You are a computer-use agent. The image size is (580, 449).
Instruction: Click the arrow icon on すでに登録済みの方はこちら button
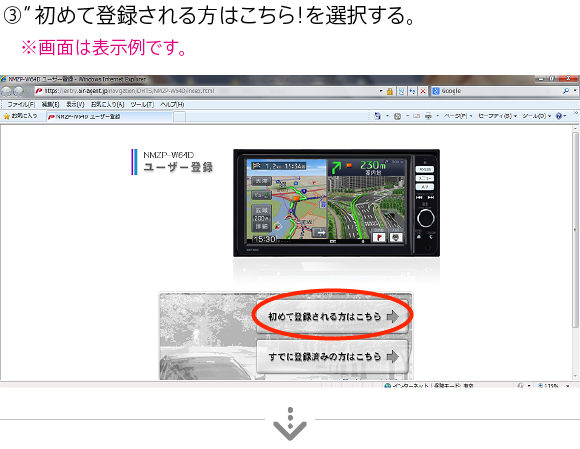393,357
